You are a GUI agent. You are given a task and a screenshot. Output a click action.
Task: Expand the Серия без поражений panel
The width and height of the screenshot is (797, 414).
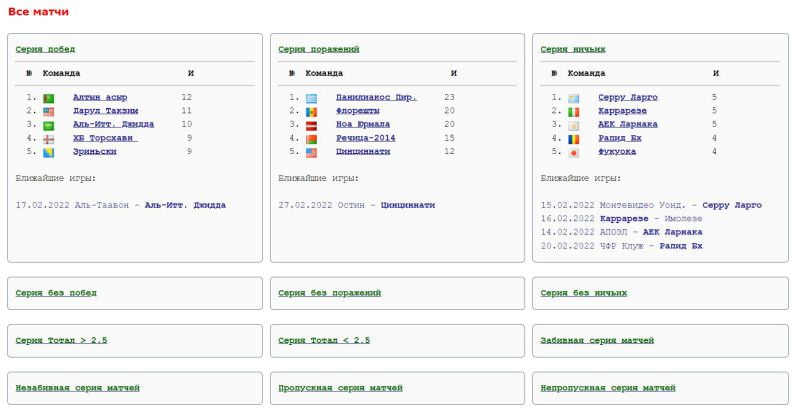[x=329, y=293]
